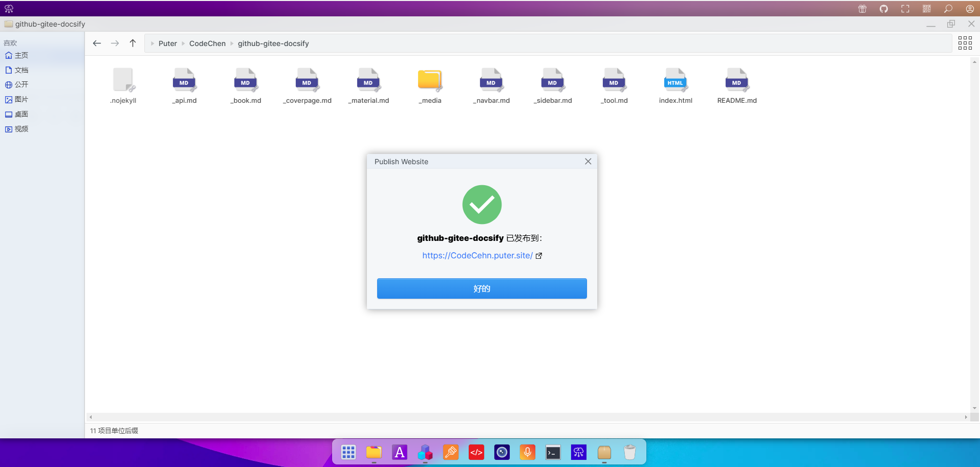980x467 pixels.
Task: Launch the blue Puter cloud app in the dock
Action: [x=579, y=452]
